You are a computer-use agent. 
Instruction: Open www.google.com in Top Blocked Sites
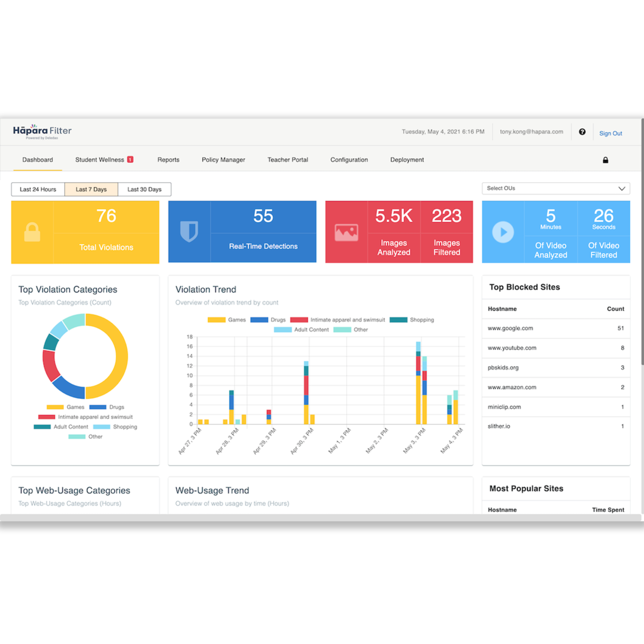pos(510,328)
